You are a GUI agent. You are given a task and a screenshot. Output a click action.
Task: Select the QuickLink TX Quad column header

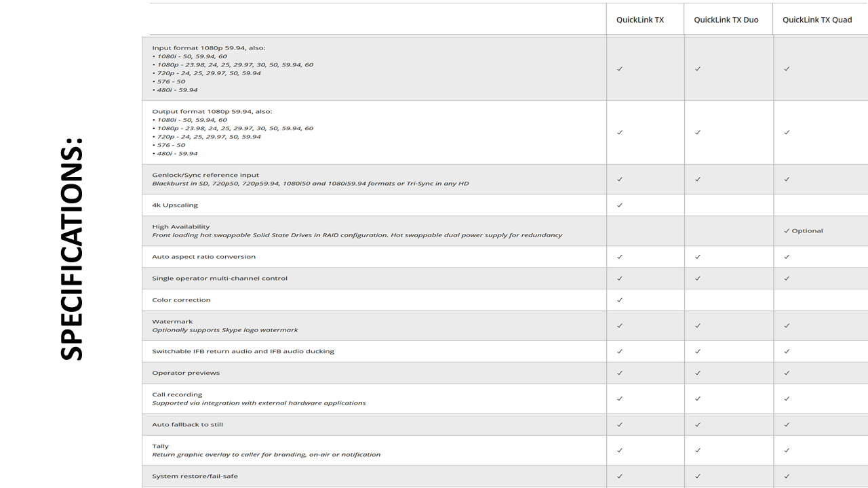pos(816,20)
